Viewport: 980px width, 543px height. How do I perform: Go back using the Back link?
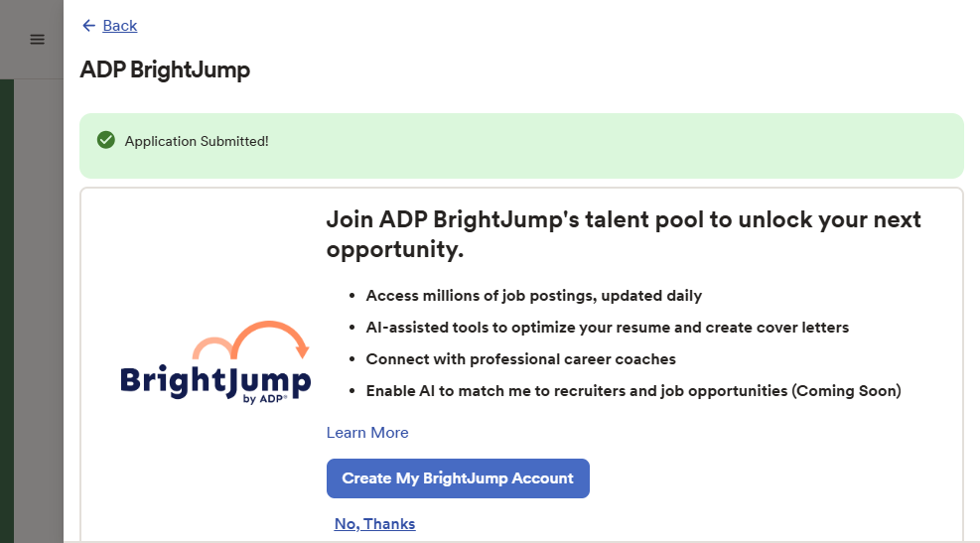point(119,26)
